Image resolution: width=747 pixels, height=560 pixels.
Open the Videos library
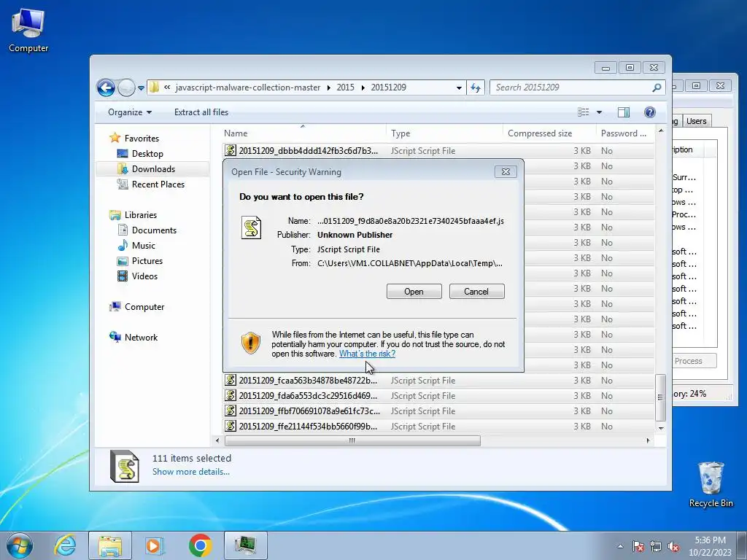(144, 276)
